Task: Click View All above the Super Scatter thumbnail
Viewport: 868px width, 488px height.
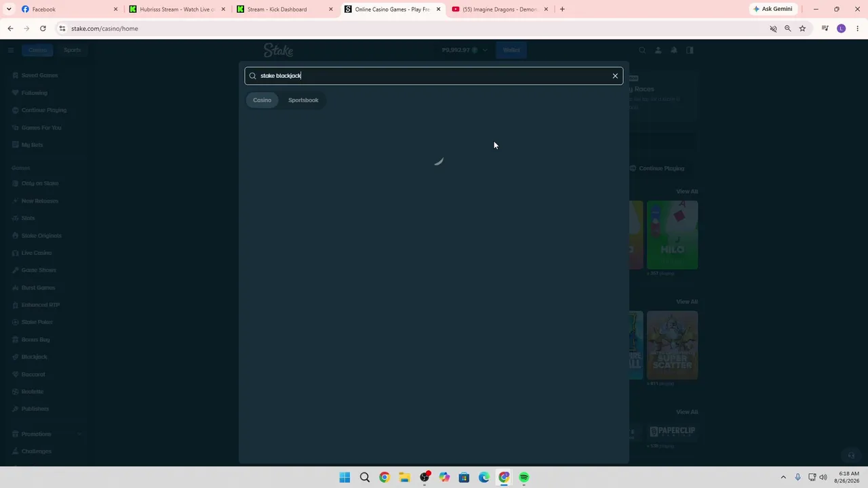Action: point(687,302)
